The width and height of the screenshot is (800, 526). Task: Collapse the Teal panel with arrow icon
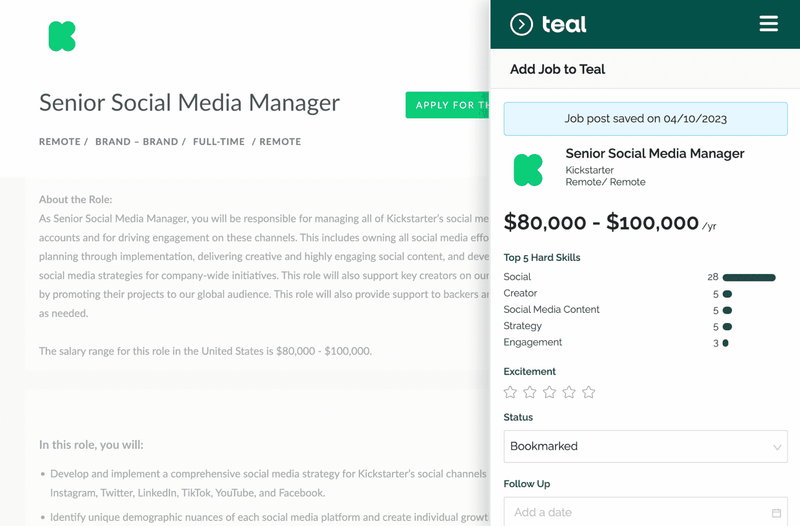pos(521,24)
